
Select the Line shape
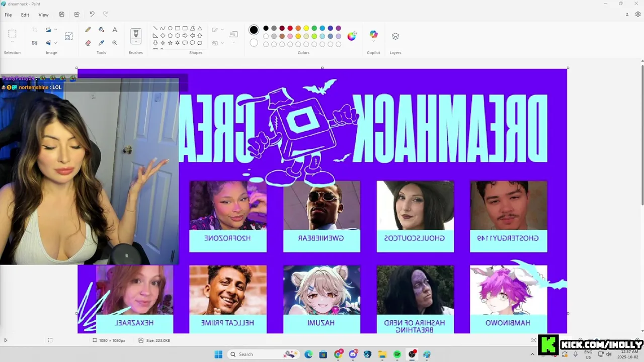[155, 28]
